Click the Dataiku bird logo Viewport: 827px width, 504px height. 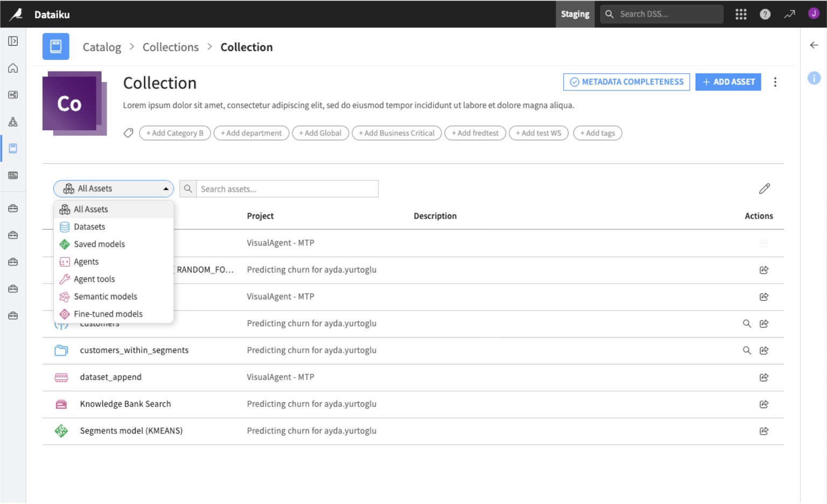pyautogui.click(x=16, y=14)
